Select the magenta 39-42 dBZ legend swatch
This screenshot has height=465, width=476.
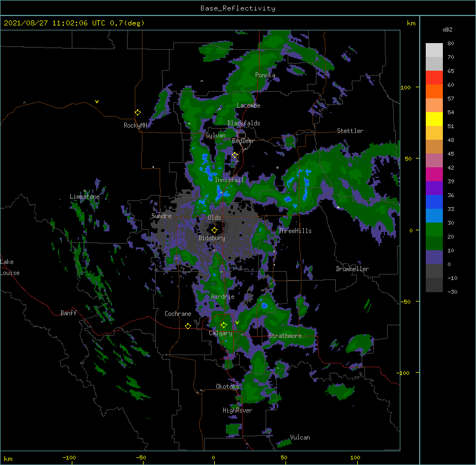pyautogui.click(x=434, y=174)
